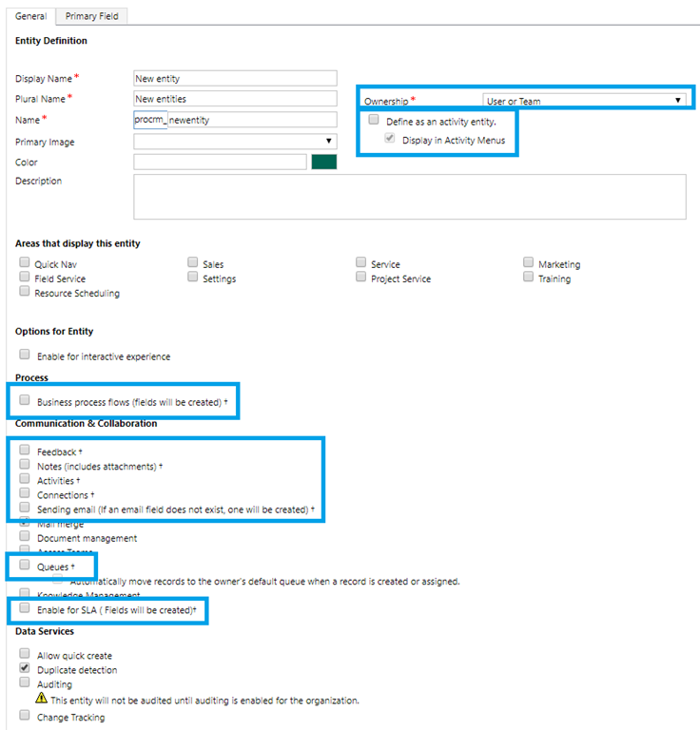Click the Display Name input field
The width and height of the screenshot is (700, 730).
[235, 79]
